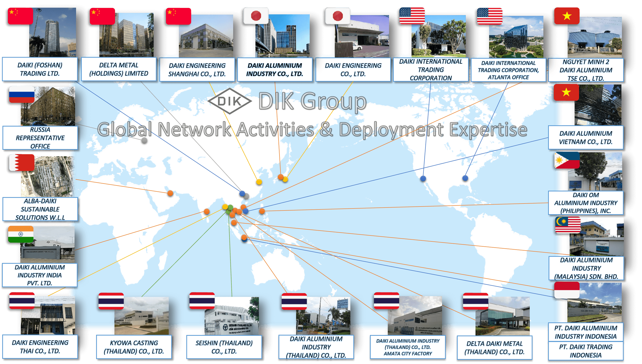Click the gray map marker in Russia
This screenshot has width=642, height=364.
[x=144, y=140]
